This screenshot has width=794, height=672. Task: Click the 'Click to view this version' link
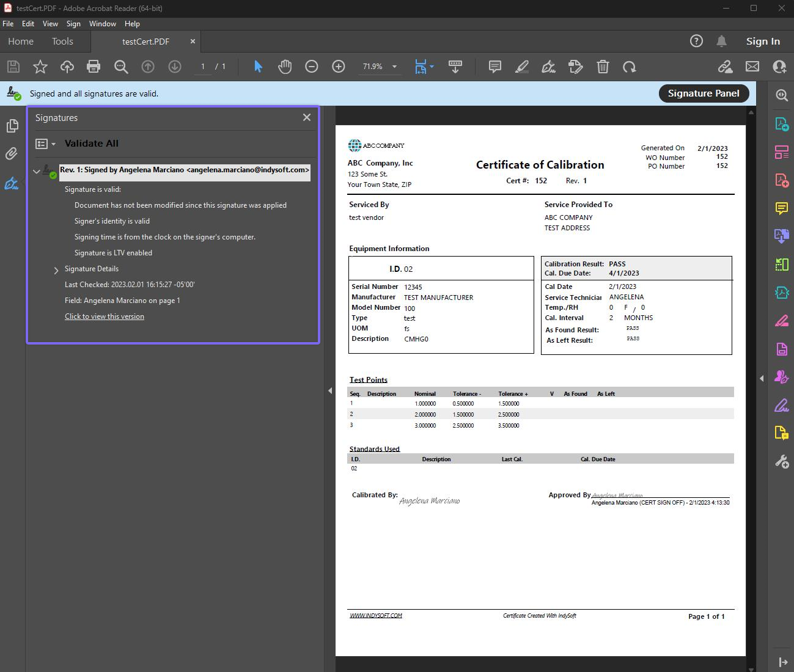105,316
